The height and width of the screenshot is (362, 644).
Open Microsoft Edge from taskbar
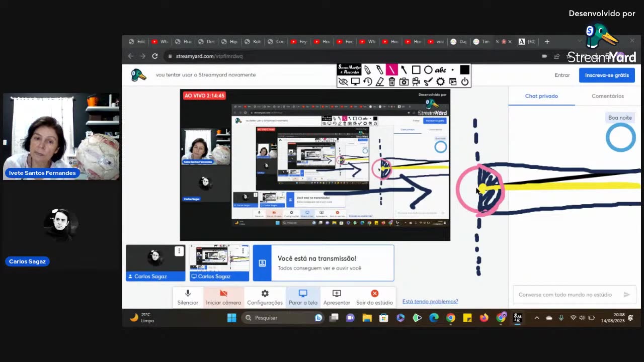click(434, 318)
